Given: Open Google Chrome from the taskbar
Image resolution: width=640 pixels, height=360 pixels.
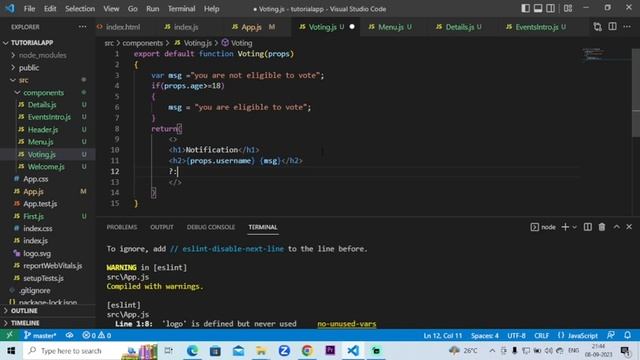Looking at the screenshot, I should click(x=307, y=351).
